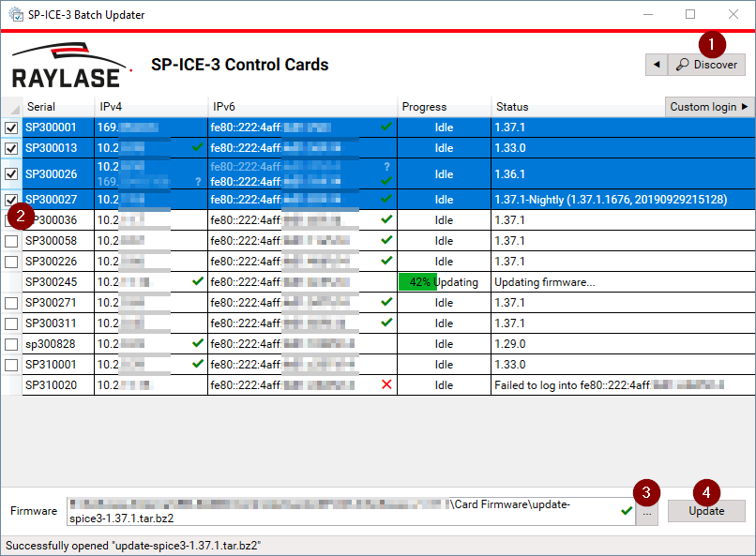756x556 pixels.
Task: Click the firmware file path field
Action: coord(351,511)
